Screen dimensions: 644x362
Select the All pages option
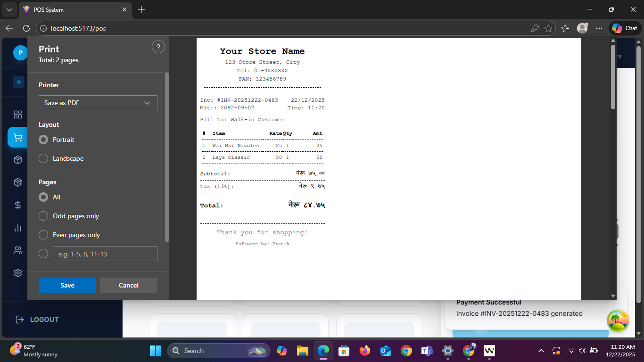43,197
